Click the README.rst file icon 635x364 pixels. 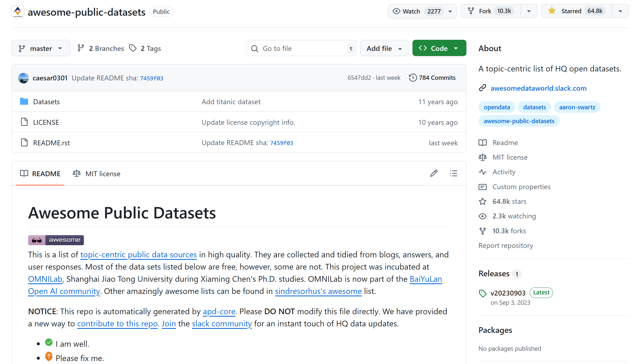[x=24, y=143]
